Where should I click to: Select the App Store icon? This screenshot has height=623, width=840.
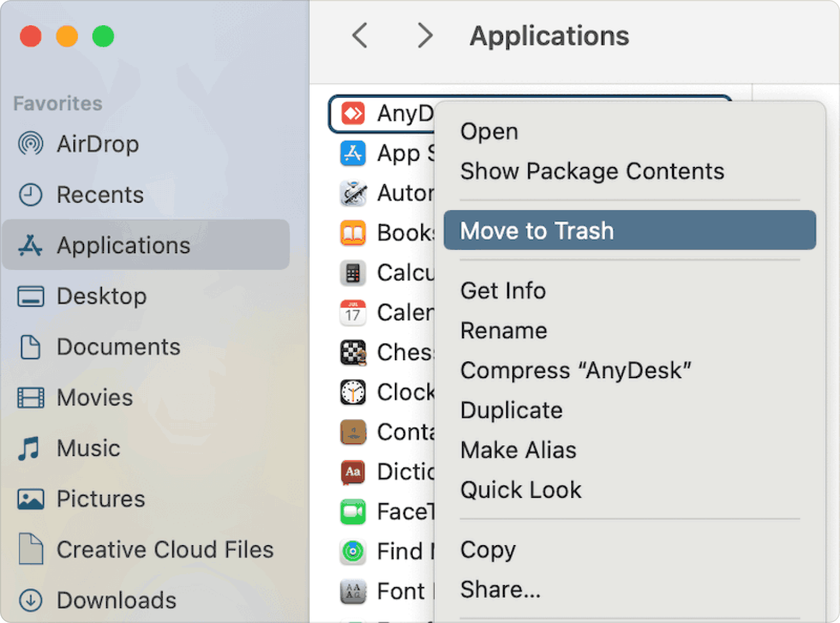point(353,154)
